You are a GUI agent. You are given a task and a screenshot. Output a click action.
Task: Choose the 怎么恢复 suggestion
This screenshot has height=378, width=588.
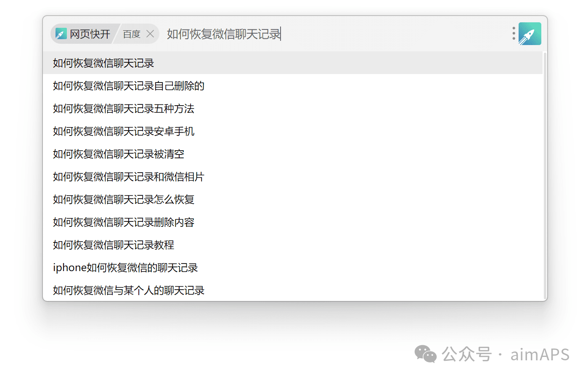point(124,200)
